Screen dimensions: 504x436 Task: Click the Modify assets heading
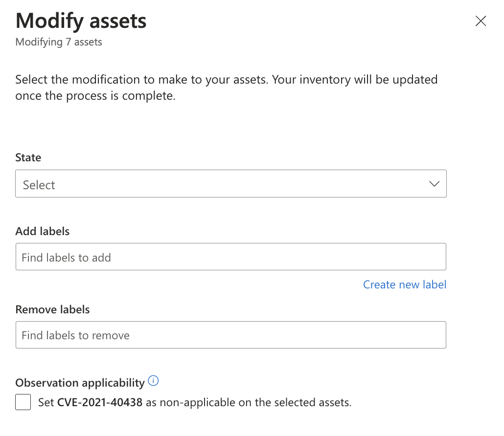coord(81,21)
